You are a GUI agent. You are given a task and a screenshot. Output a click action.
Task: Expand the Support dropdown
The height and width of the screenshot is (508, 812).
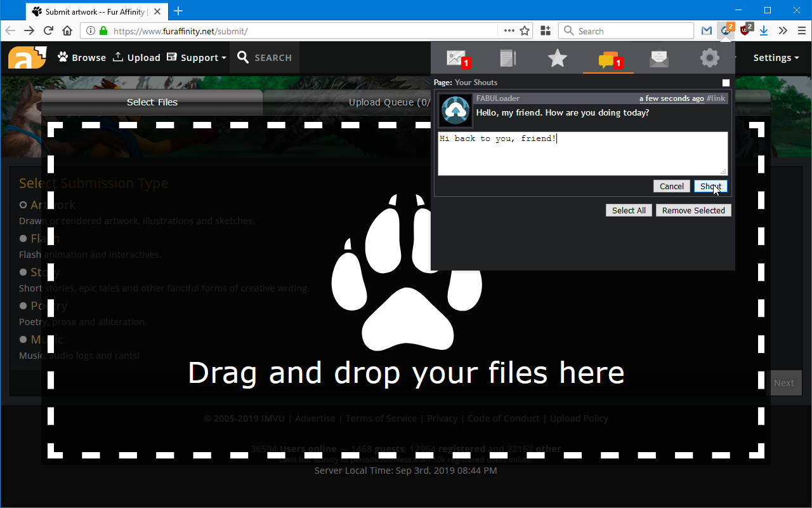(197, 57)
